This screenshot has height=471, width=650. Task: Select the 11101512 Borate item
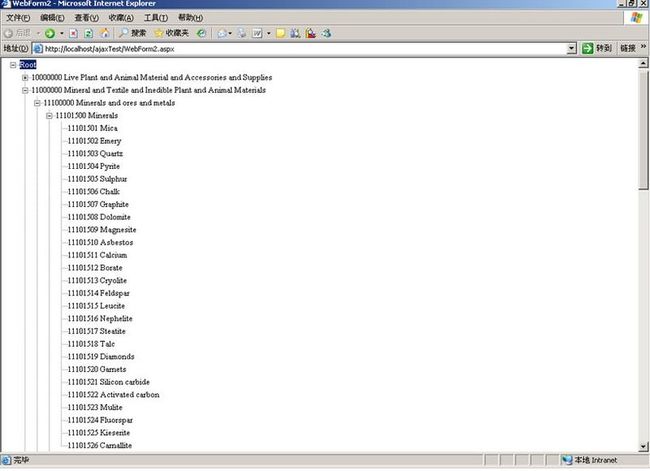(x=95, y=268)
